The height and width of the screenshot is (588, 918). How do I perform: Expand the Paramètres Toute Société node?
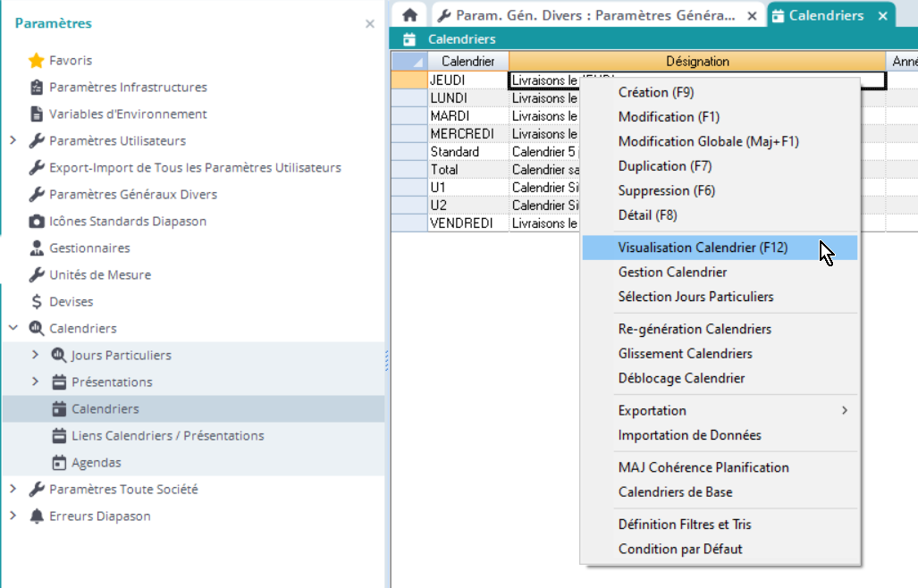(x=13, y=490)
